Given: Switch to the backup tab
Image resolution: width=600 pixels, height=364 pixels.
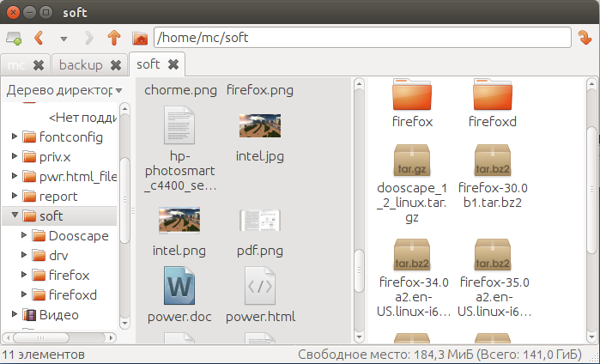Looking at the screenshot, I should (x=81, y=65).
